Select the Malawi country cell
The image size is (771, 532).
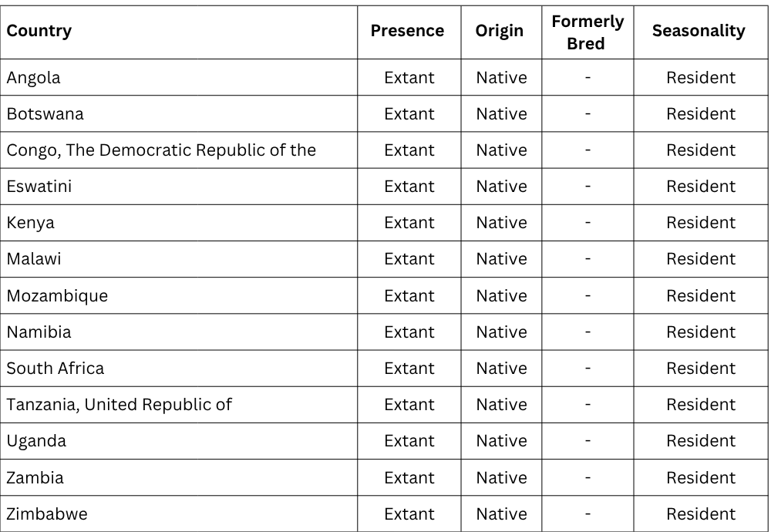click(34, 259)
